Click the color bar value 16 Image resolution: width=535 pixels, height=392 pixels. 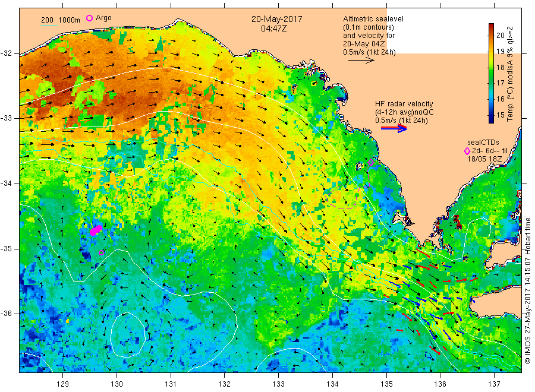point(500,99)
